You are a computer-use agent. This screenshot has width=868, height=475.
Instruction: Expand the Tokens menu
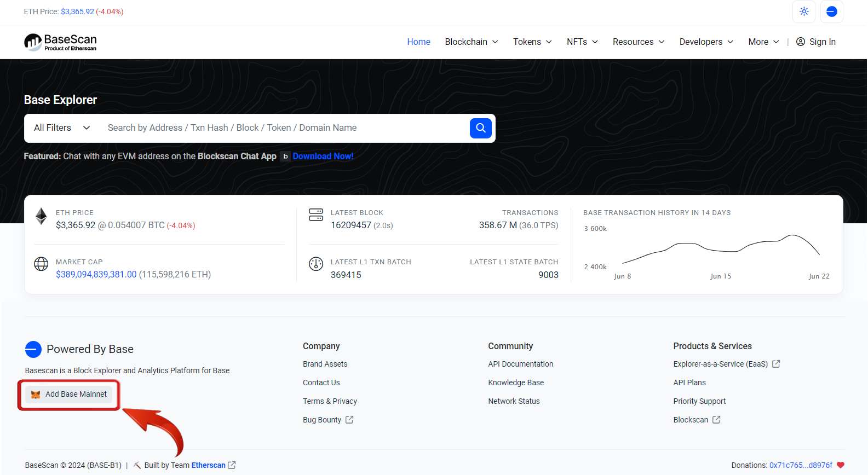point(532,42)
